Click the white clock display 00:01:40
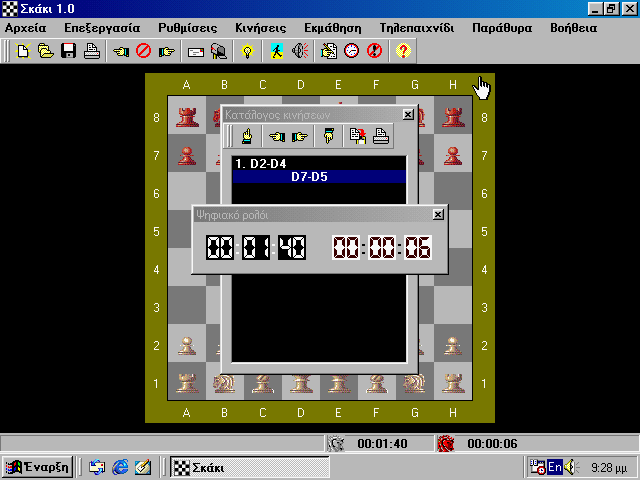 point(256,247)
